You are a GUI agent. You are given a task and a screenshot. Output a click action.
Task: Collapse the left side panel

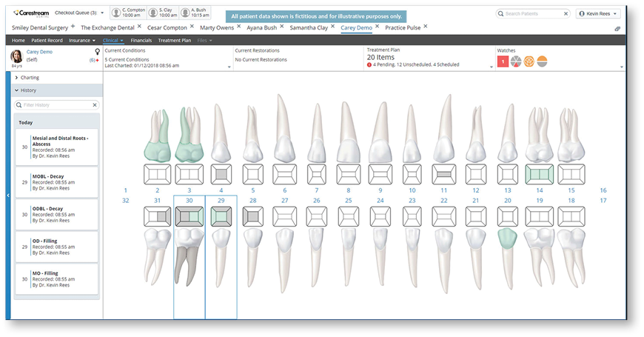(x=8, y=195)
